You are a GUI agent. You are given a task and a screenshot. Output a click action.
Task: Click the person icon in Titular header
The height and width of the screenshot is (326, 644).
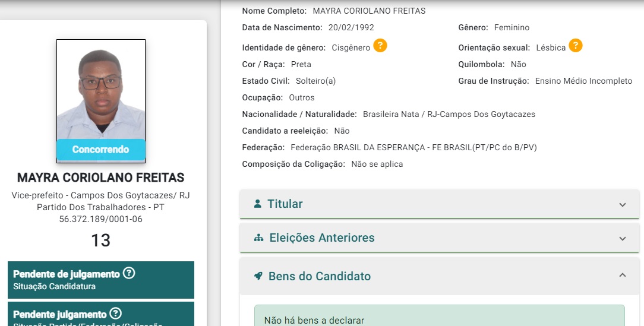point(257,204)
